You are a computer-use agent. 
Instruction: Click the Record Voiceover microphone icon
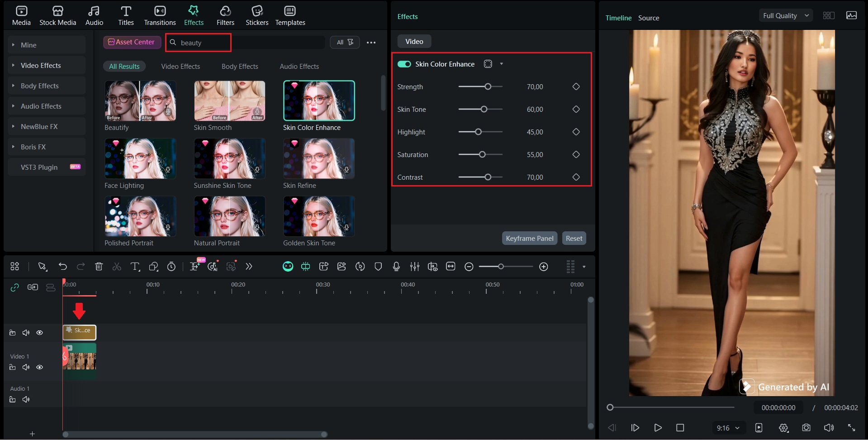396,267
